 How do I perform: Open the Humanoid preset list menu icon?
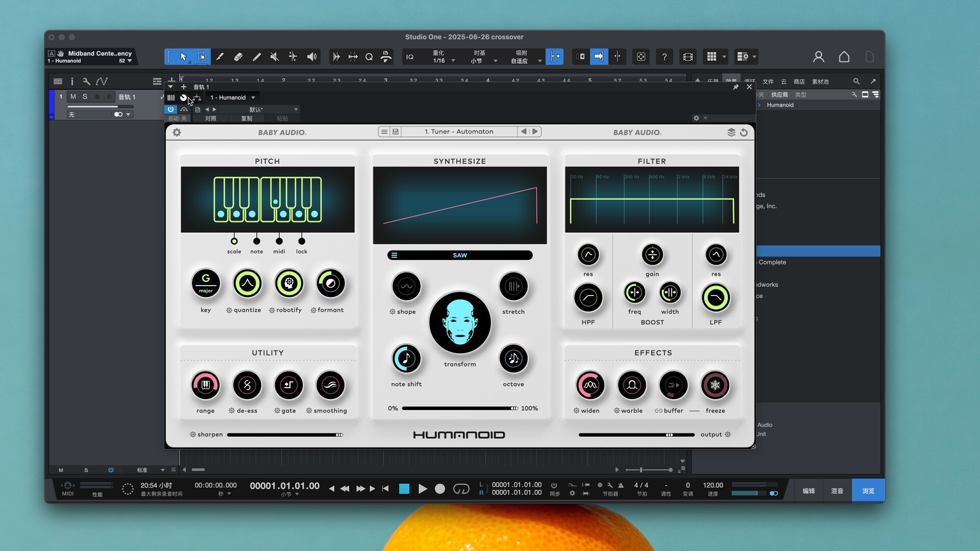pyautogui.click(x=384, y=132)
